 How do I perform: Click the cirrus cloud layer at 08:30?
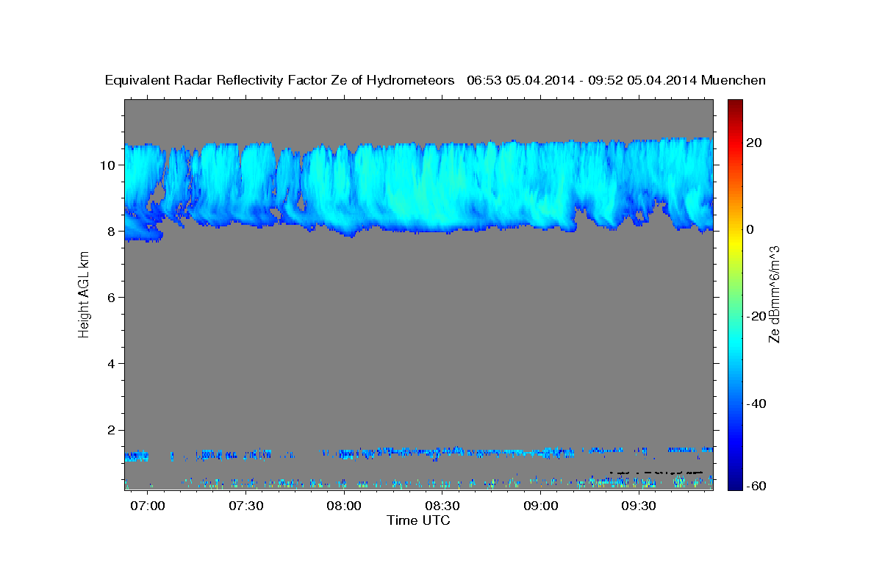[x=442, y=187]
